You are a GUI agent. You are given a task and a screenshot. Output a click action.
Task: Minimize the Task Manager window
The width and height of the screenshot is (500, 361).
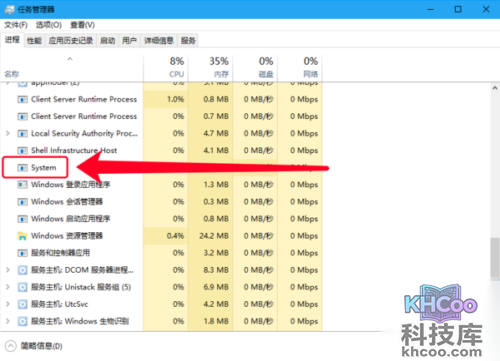click(x=431, y=9)
